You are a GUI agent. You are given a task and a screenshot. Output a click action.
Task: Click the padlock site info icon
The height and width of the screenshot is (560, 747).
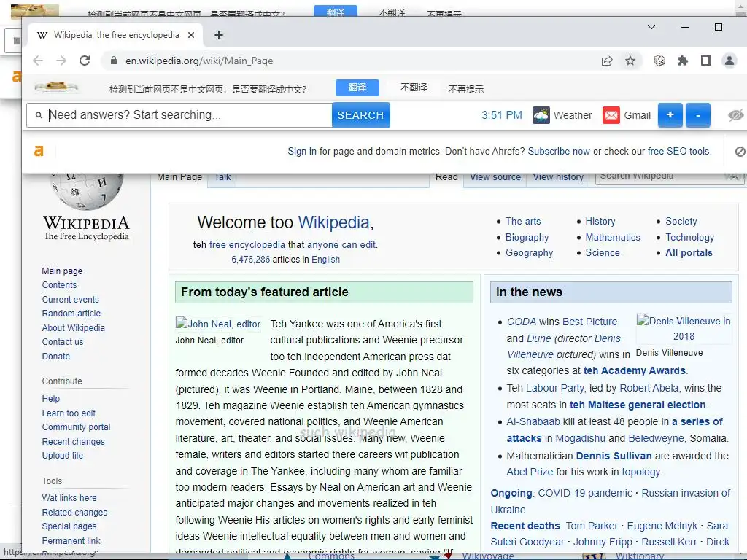113,61
